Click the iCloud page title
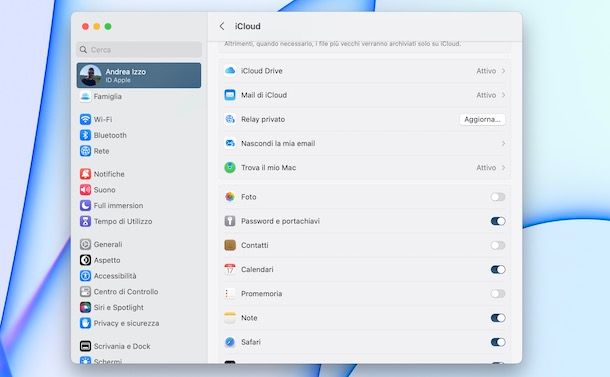Image resolution: width=610 pixels, height=377 pixels. click(x=248, y=26)
